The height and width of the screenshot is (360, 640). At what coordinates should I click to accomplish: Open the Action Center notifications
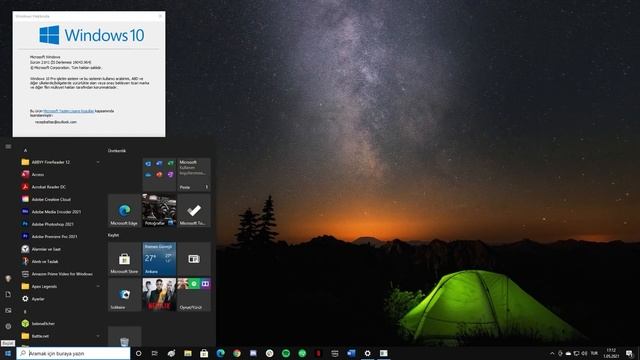tap(629, 353)
